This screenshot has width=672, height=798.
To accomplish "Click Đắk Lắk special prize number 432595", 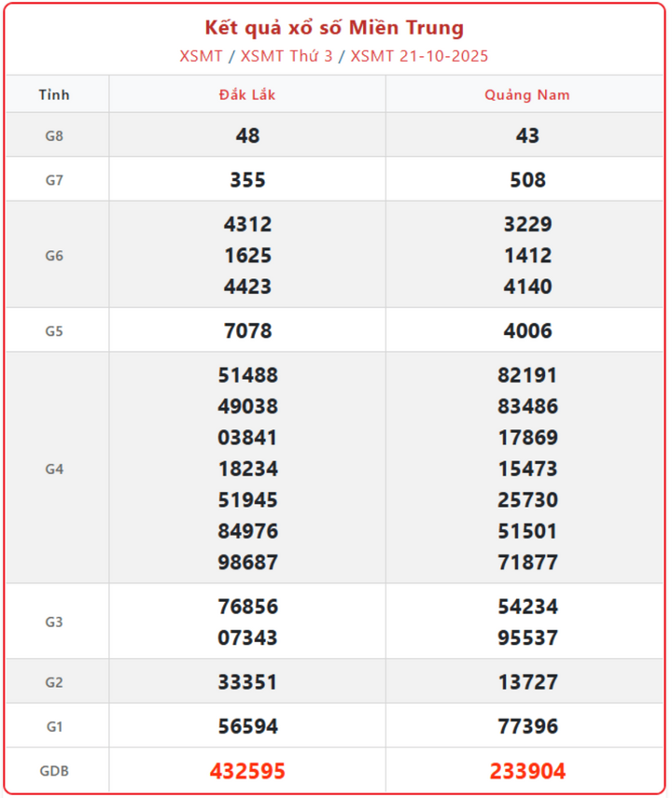I will [247, 771].
